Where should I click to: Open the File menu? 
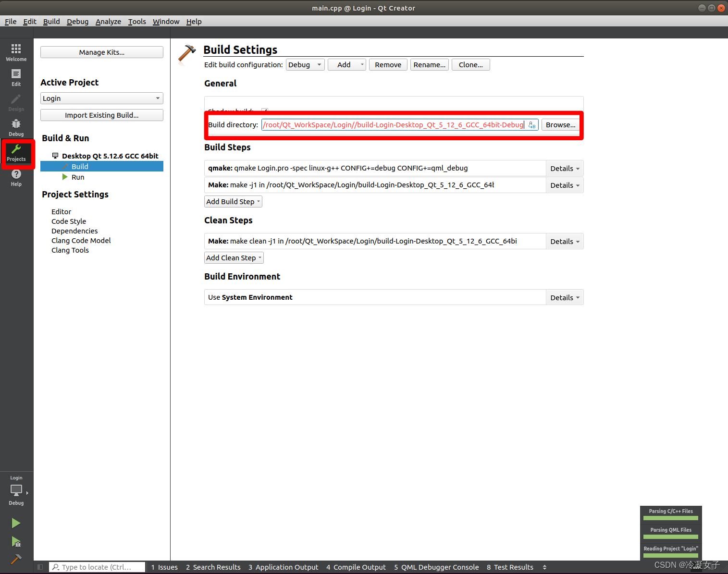point(11,22)
